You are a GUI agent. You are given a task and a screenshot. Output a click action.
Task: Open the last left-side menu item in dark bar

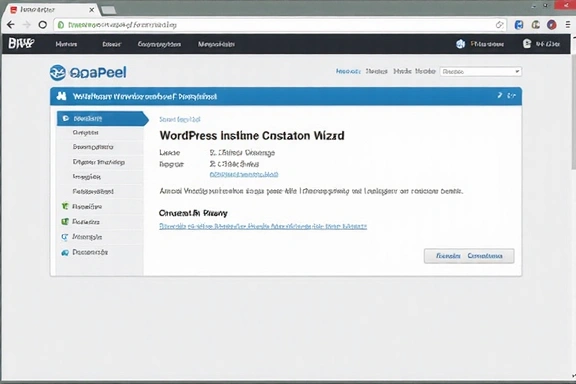216,44
